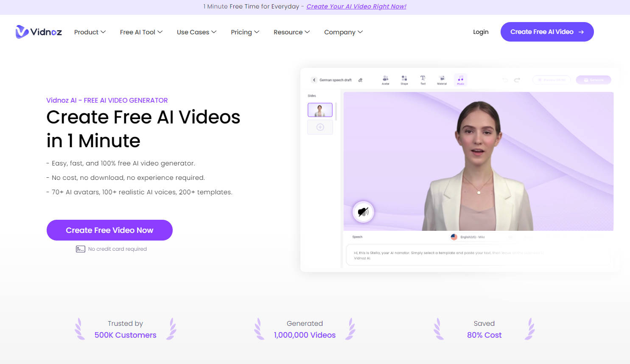The width and height of the screenshot is (630, 364).
Task: Open the Pricing dropdown
Action: (x=245, y=32)
